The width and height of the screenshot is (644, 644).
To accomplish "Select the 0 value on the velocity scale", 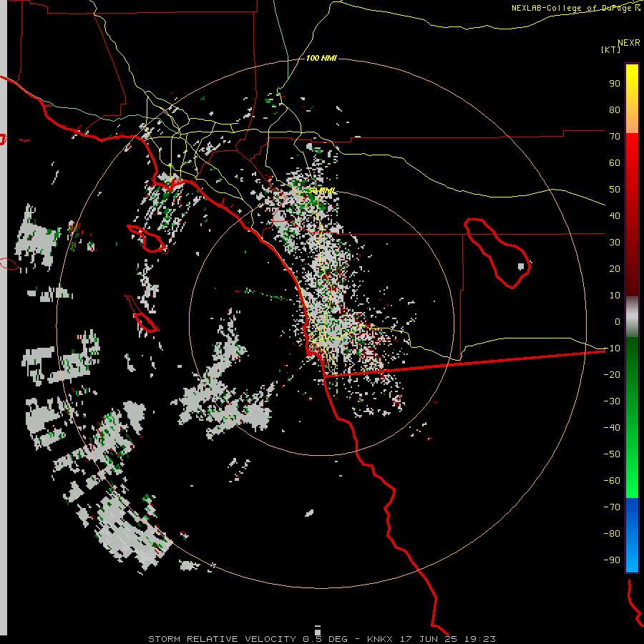I will coord(618,321).
